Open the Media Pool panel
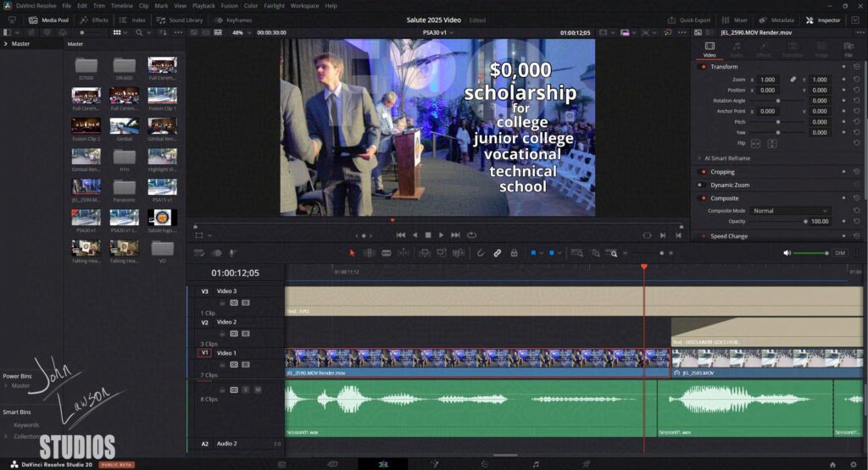 tap(48, 20)
